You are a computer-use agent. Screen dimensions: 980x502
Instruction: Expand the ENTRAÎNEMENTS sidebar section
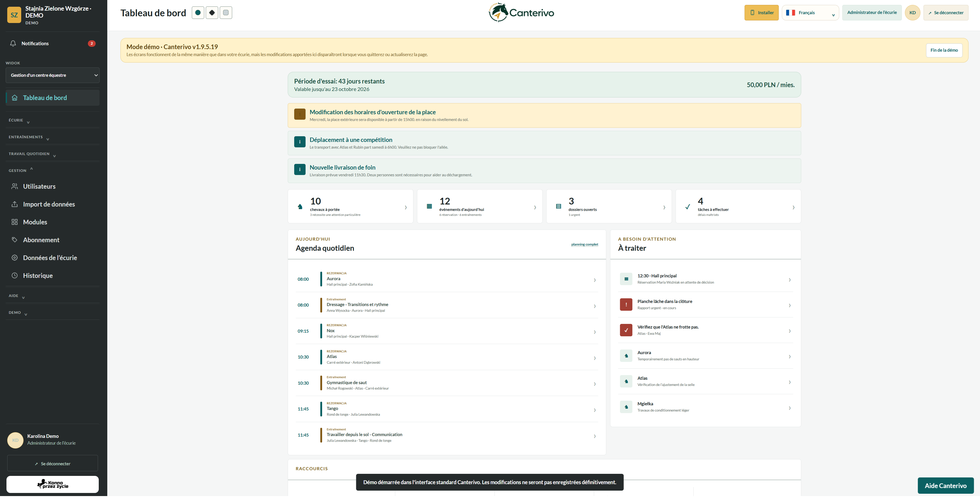[52, 137]
